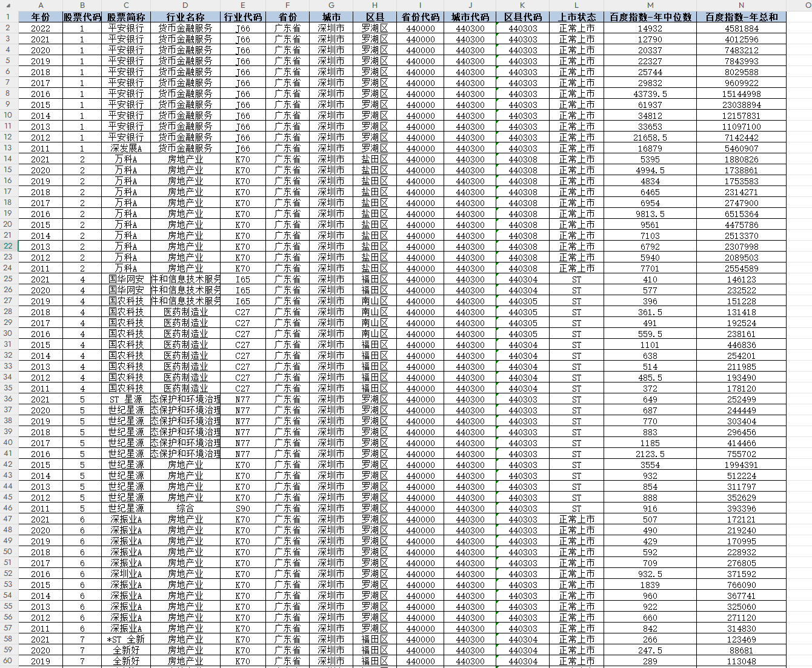Click the 区县 header cell
812x668 pixels.
375,17
